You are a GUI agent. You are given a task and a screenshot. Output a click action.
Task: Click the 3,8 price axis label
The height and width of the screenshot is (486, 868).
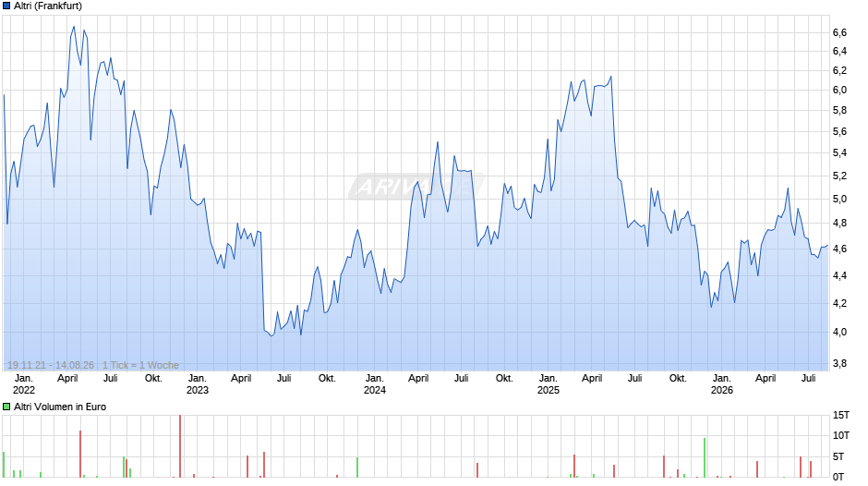click(839, 363)
